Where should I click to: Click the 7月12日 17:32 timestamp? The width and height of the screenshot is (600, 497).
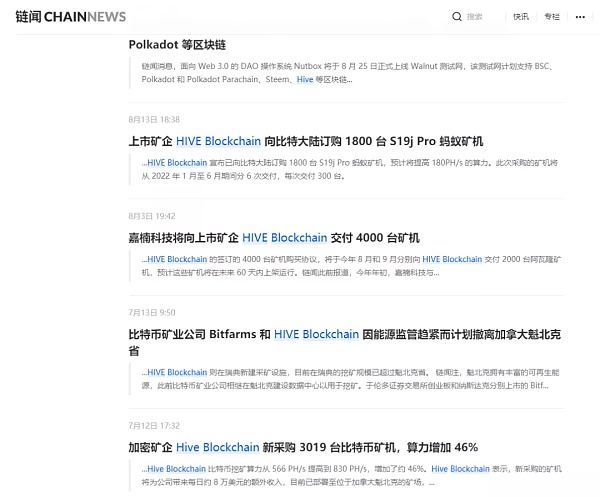click(154, 425)
